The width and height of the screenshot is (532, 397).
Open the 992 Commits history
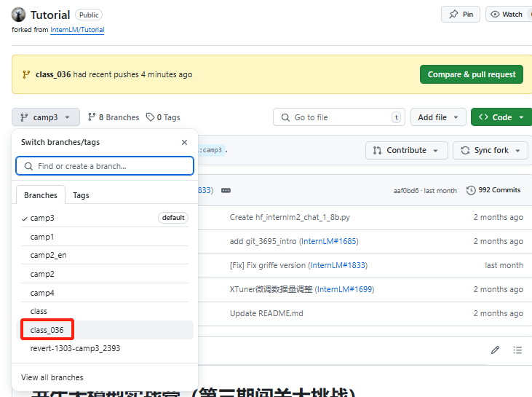click(x=493, y=190)
